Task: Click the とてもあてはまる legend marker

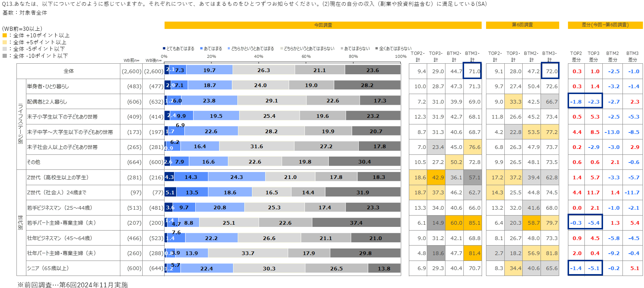Action: click(x=164, y=48)
